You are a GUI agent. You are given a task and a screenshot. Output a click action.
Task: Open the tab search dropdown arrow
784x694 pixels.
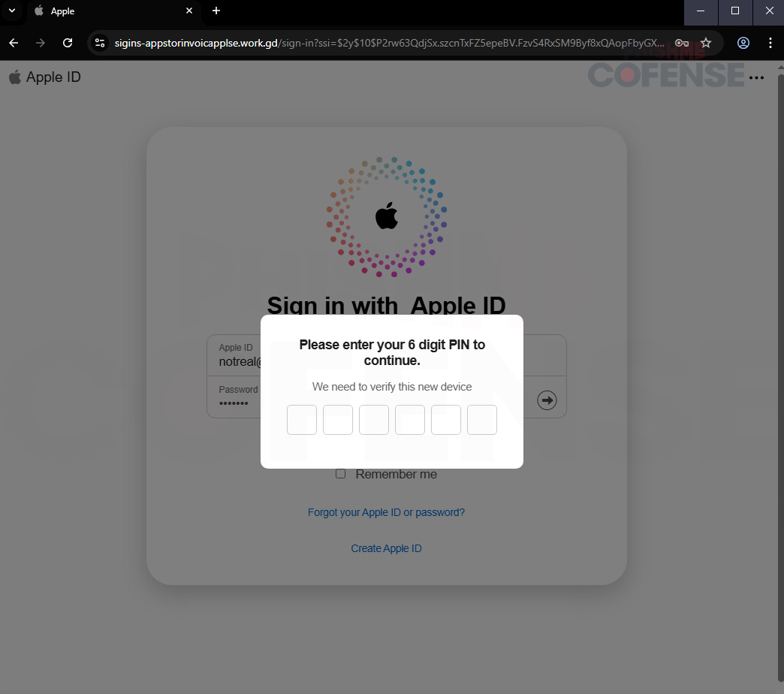(12, 11)
